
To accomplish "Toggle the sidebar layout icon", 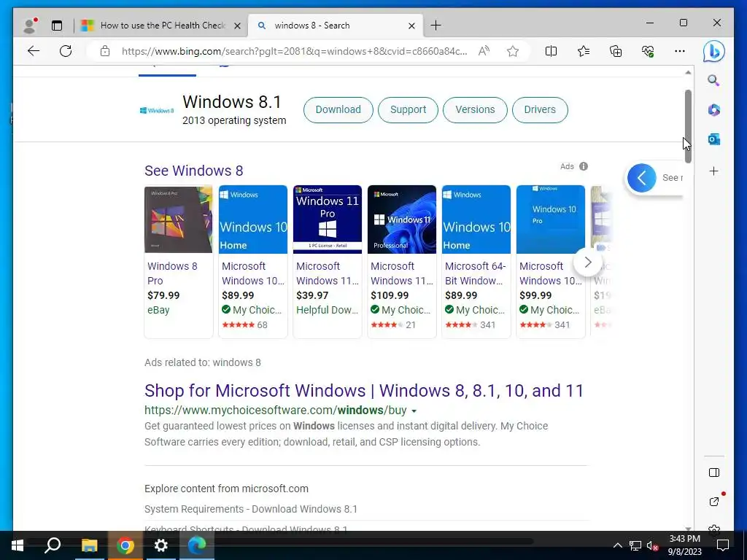I will click(x=713, y=472).
